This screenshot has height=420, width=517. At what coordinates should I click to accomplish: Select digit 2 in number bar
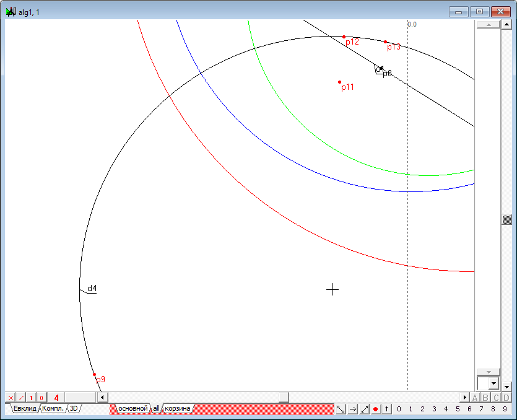422,409
